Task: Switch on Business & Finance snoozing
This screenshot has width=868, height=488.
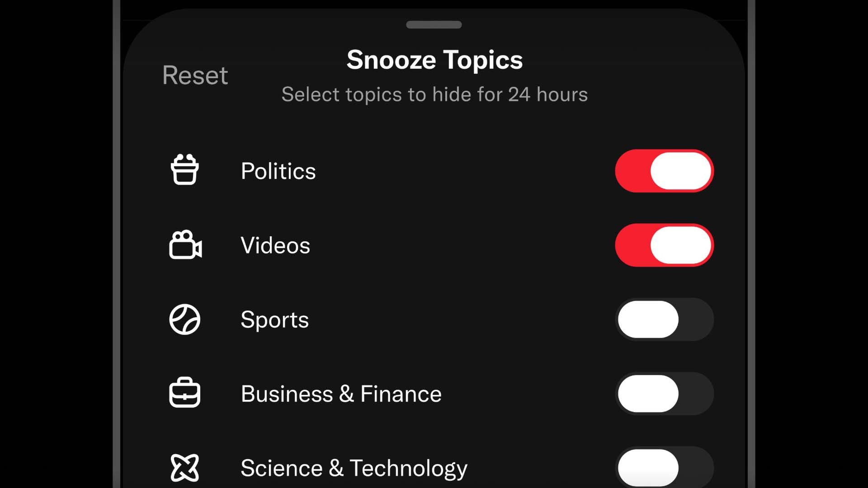Action: coord(664,394)
